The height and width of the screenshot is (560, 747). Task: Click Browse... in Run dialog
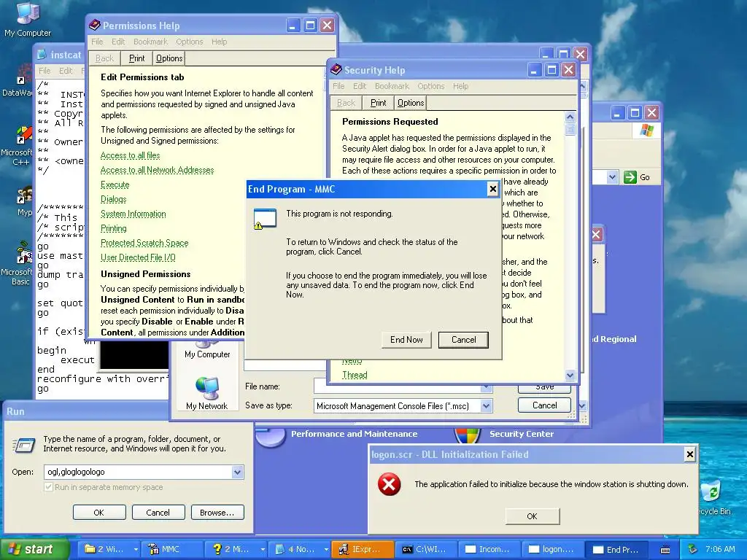(217, 513)
